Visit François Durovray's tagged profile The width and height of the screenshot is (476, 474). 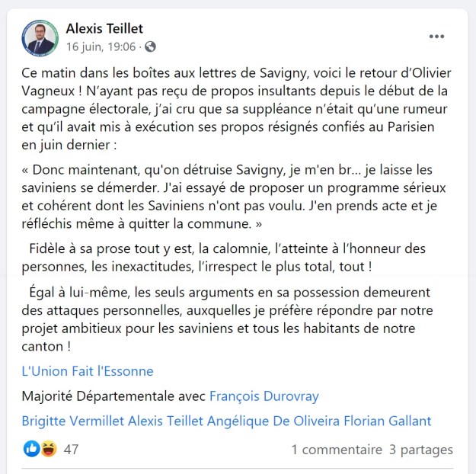click(x=264, y=396)
